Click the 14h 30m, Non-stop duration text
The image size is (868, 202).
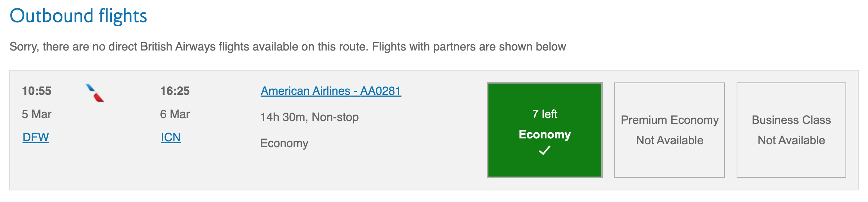click(x=310, y=117)
